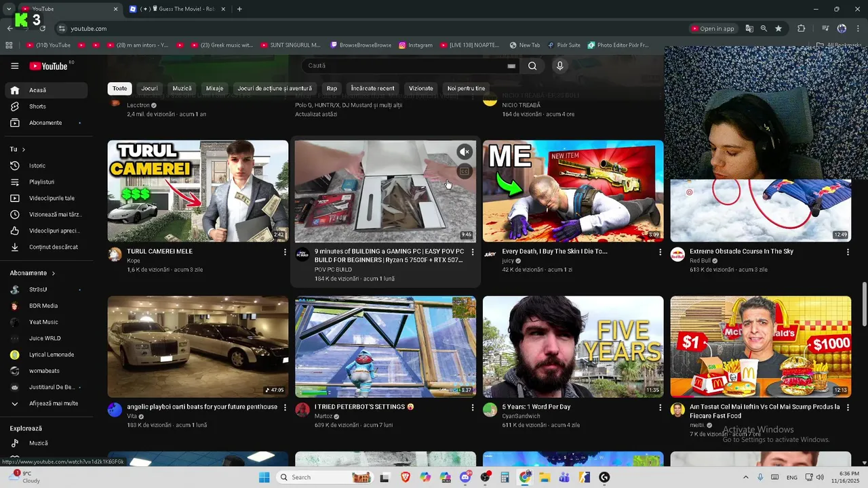Select the Rap filter chip
Screen dimensions: 868x488
332,89
